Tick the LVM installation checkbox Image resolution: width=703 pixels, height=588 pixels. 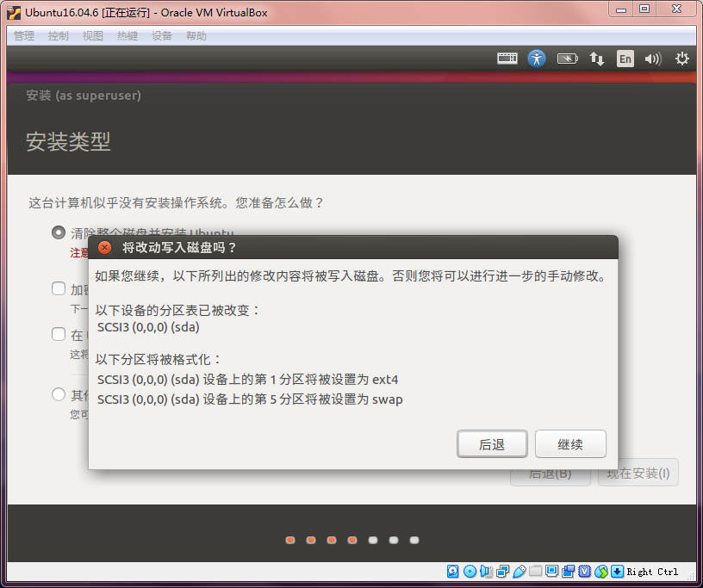coord(59,334)
